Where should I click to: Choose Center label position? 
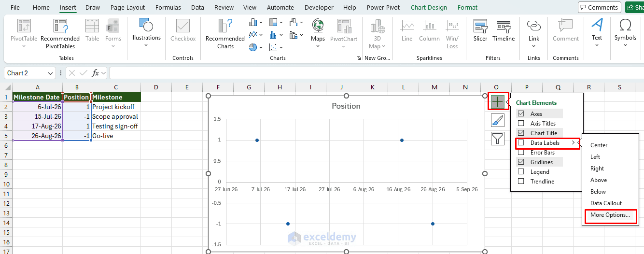[x=599, y=145]
